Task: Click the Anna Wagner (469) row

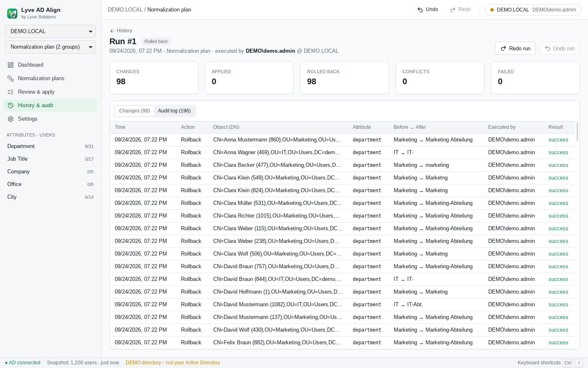Action: tap(343, 153)
